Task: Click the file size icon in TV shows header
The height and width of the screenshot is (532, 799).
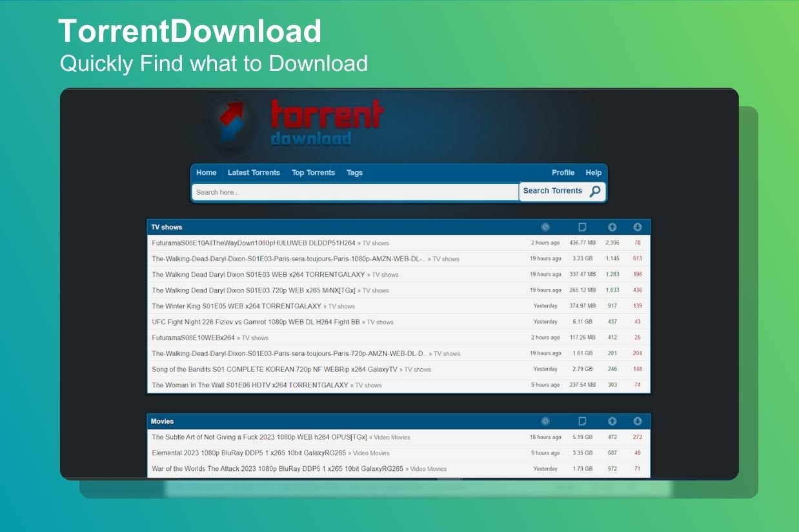Action: click(x=582, y=227)
